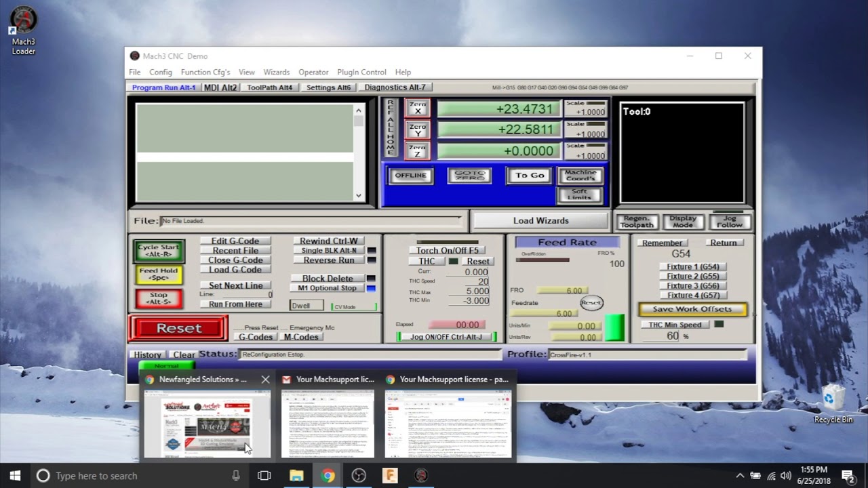Click the THC Max value field

pyautogui.click(x=469, y=291)
